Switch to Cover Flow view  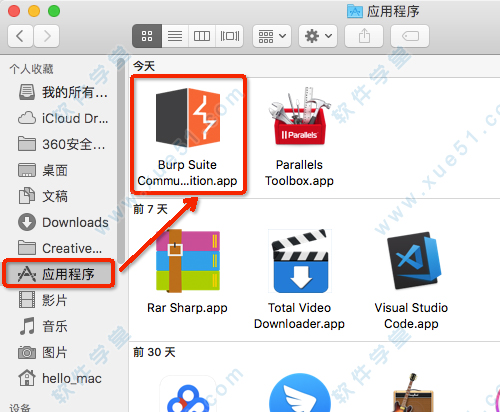click(230, 36)
